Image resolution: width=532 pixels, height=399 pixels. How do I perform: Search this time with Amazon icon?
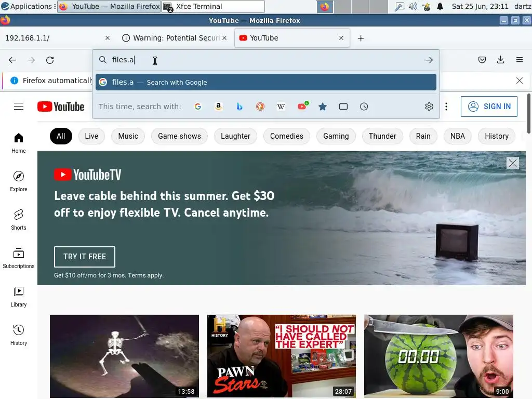pos(219,107)
